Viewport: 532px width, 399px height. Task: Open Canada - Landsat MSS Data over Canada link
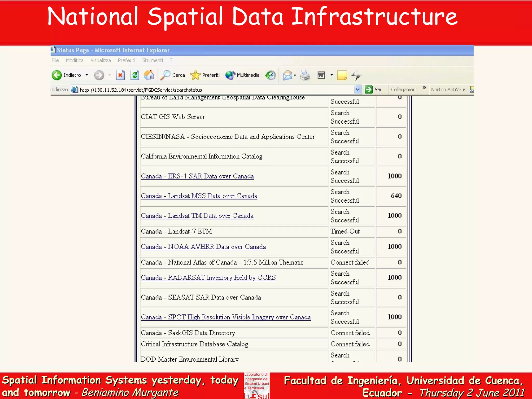199,196
